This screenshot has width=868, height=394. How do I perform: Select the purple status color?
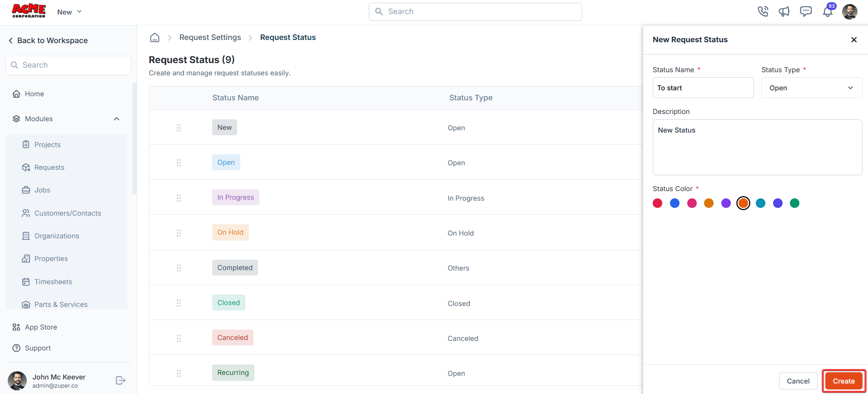726,203
